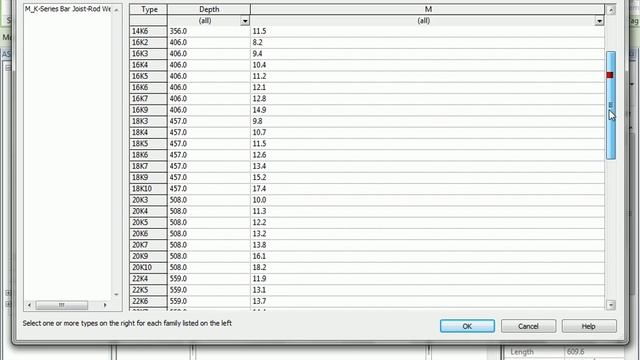Select type row 16K6
Viewport: 640px width, 360px height.
[367, 87]
